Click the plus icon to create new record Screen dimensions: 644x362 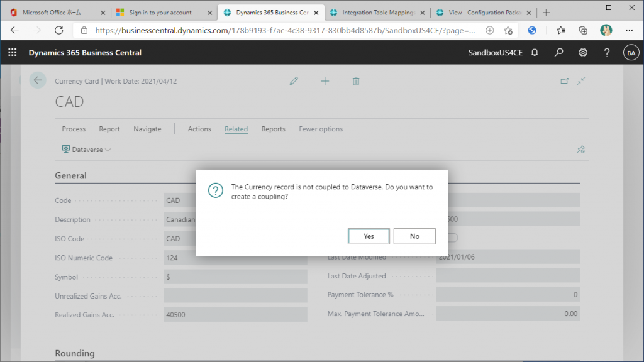coord(325,81)
